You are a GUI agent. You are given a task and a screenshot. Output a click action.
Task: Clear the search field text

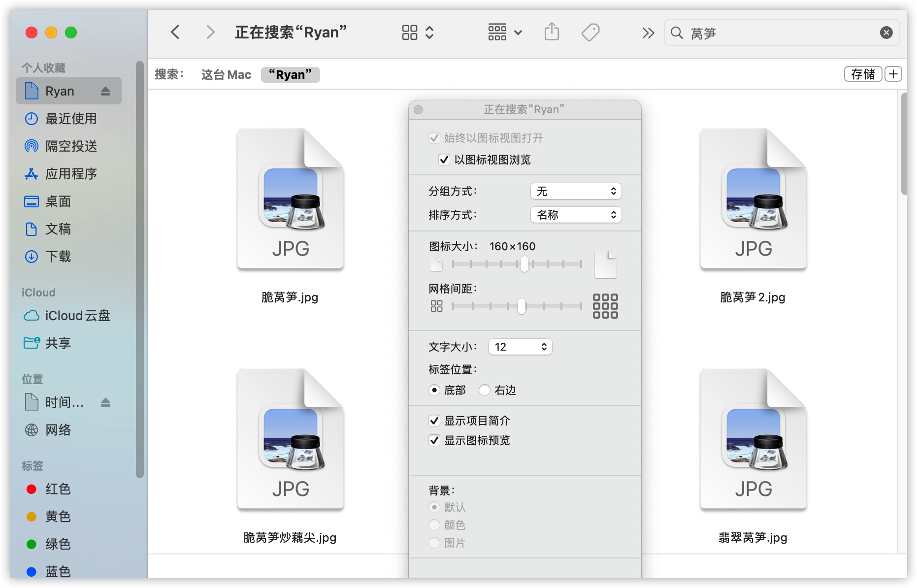coord(886,33)
